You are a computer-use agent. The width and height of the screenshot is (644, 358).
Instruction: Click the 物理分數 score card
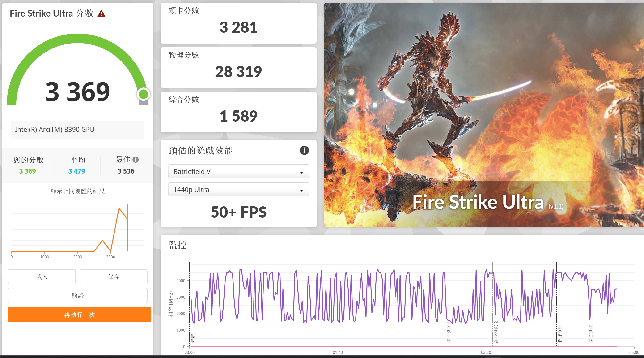pyautogui.click(x=238, y=68)
